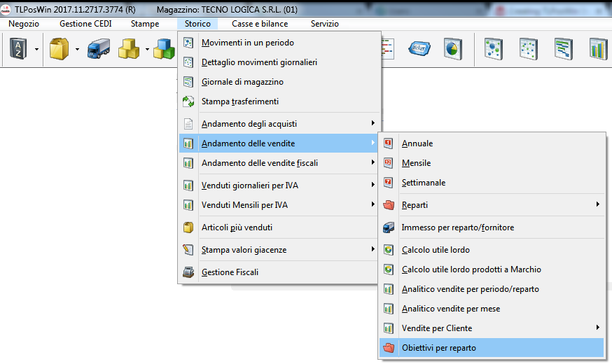Choose Calcolo utile lordo option
The width and height of the screenshot is (612, 364).
pos(436,250)
